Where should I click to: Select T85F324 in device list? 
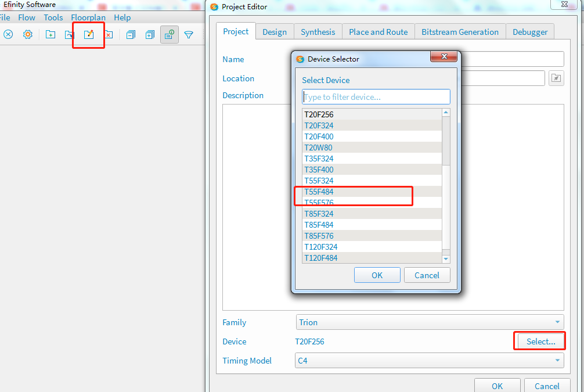coord(372,214)
